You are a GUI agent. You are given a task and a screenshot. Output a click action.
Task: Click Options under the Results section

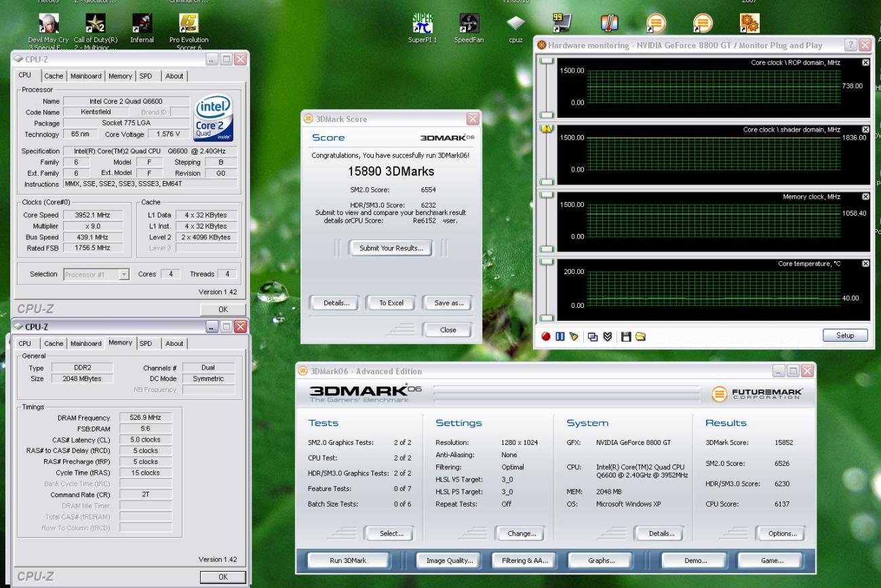(782, 534)
